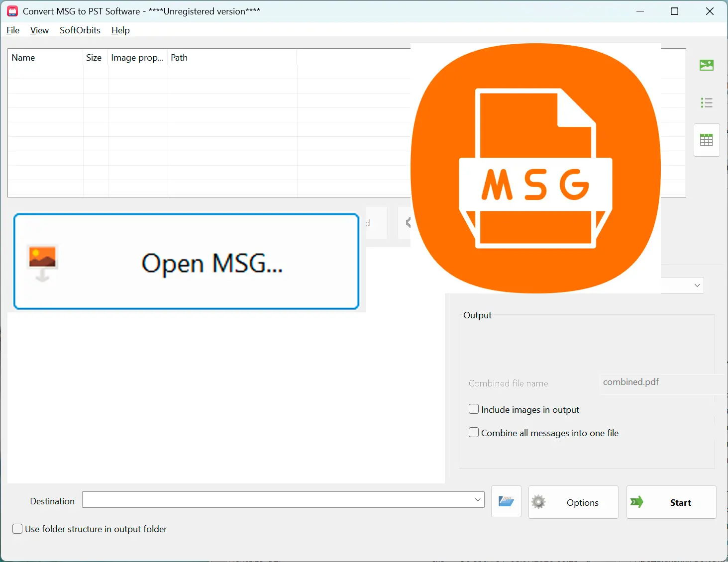Screen dimensions: 728x562
Task: Toggle Use folder structure in output folder
Action: coord(17,529)
